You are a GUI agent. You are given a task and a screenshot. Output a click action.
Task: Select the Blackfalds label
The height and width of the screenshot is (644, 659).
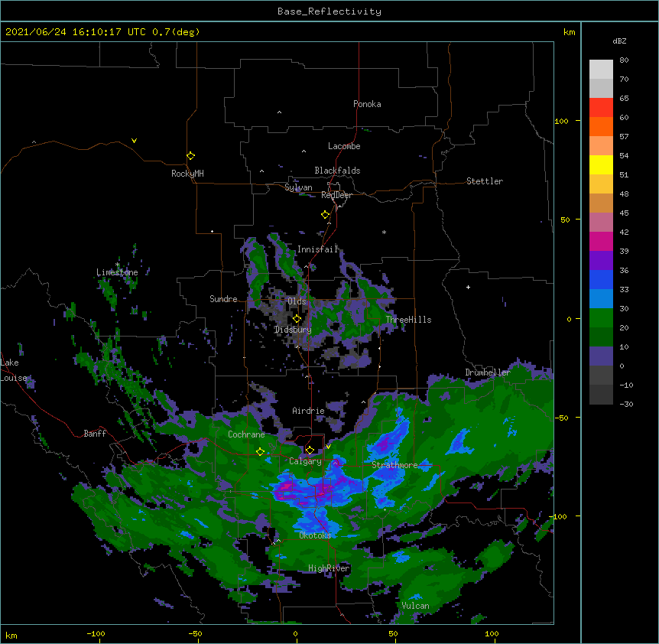point(337,171)
